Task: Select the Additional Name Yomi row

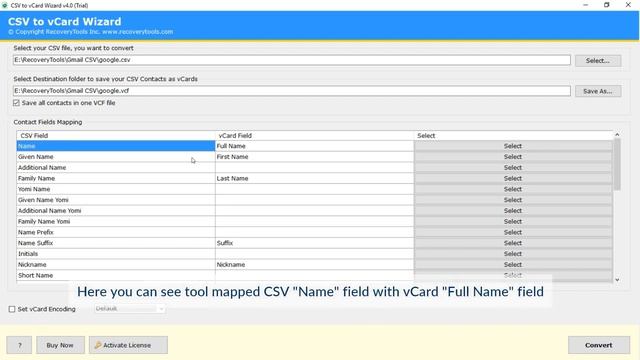Action: [x=116, y=211]
